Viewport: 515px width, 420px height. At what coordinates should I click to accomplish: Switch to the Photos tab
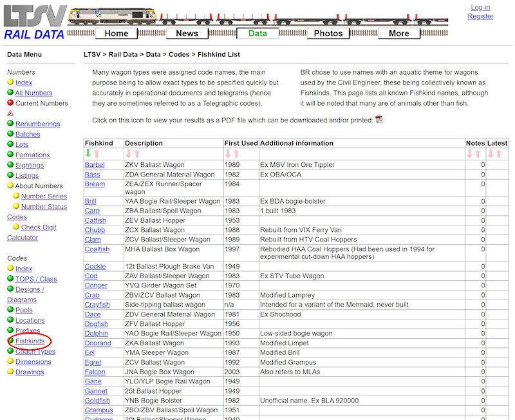[328, 33]
